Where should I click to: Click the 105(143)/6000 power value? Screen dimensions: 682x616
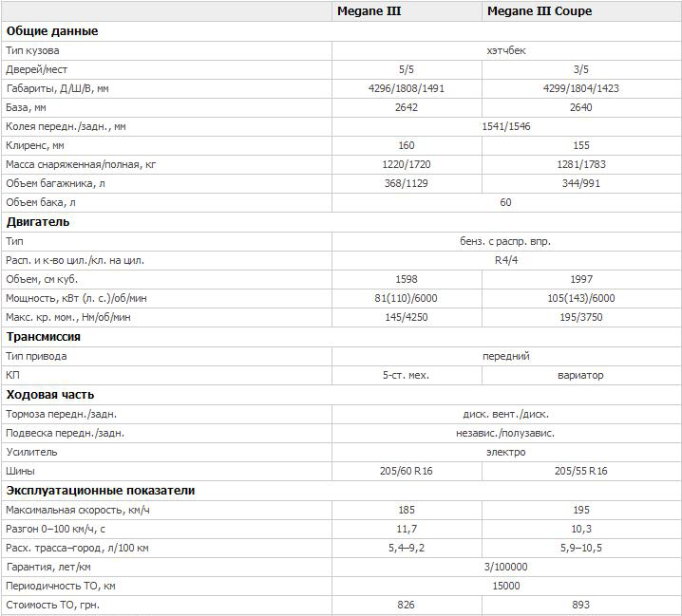coord(581,298)
